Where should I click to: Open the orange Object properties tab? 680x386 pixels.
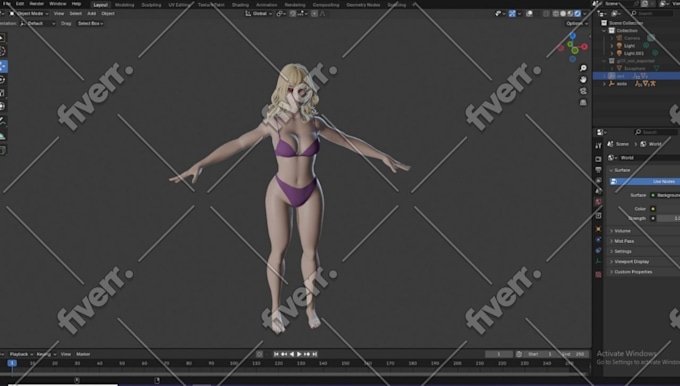[598, 229]
